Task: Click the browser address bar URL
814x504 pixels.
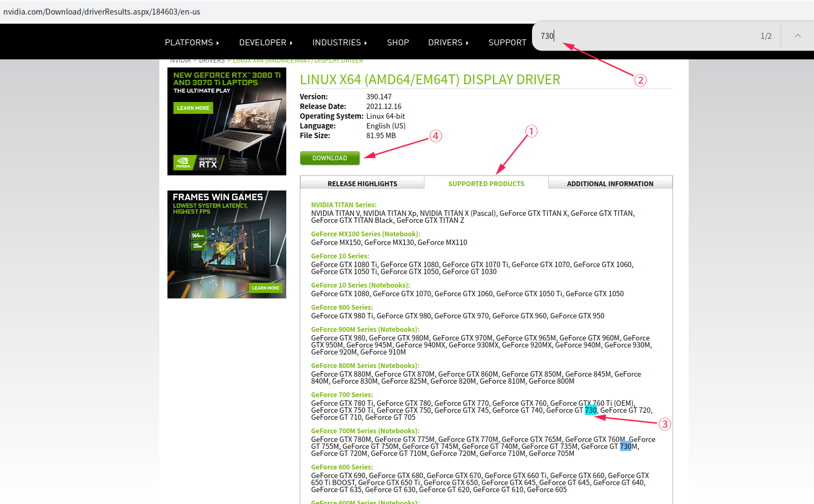Action: [x=102, y=12]
